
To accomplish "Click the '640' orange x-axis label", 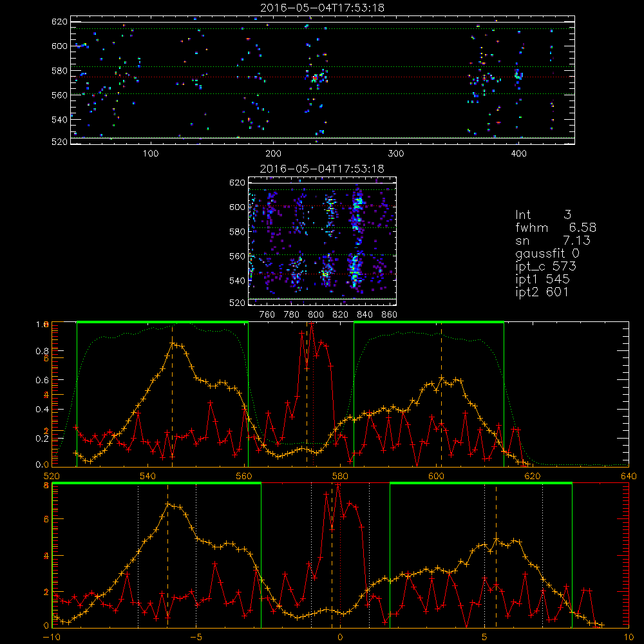I will [x=629, y=476].
